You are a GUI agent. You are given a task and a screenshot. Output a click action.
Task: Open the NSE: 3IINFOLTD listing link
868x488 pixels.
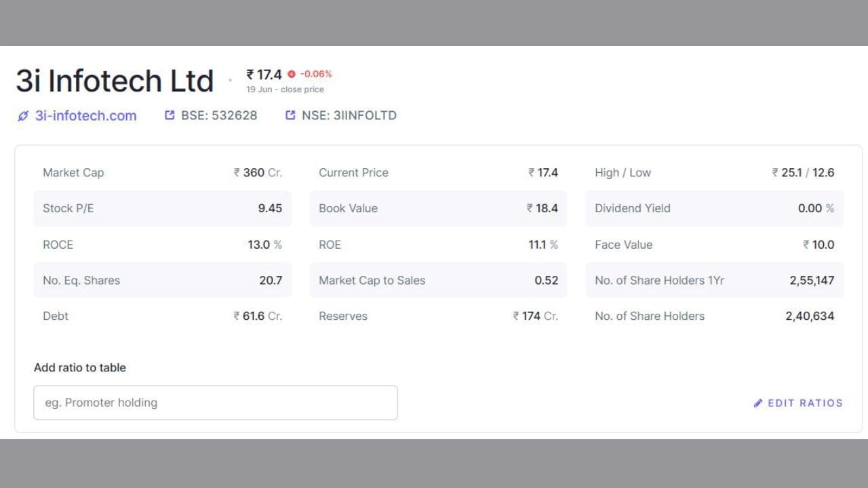point(349,115)
